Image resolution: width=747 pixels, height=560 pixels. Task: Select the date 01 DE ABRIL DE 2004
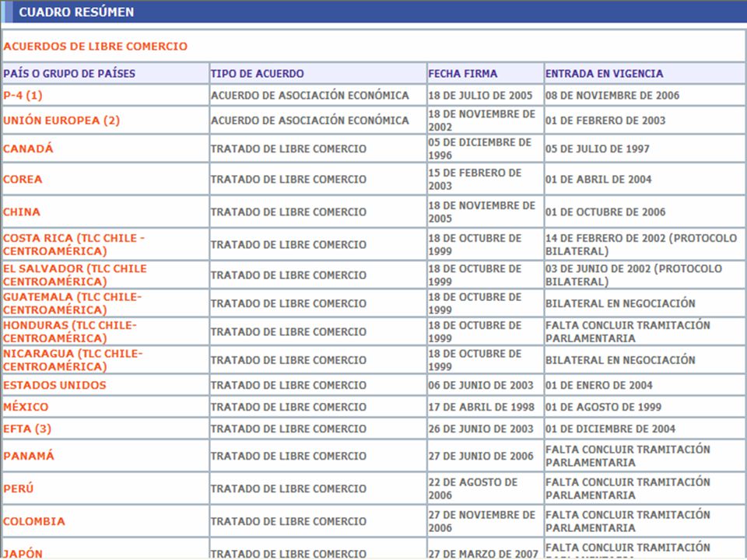tap(598, 180)
